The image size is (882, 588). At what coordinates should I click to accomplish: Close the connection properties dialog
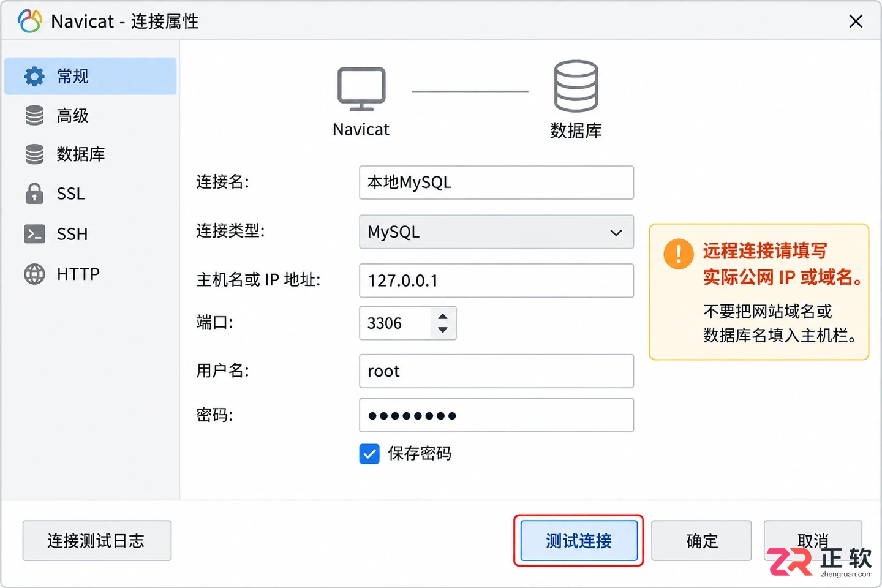856,21
